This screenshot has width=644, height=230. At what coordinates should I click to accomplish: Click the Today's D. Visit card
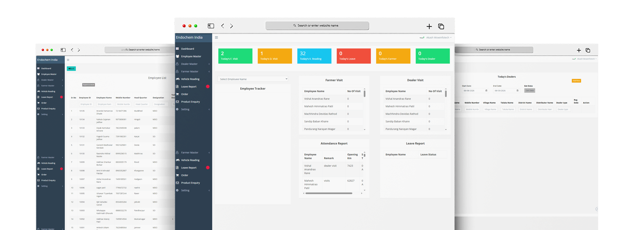(x=275, y=56)
